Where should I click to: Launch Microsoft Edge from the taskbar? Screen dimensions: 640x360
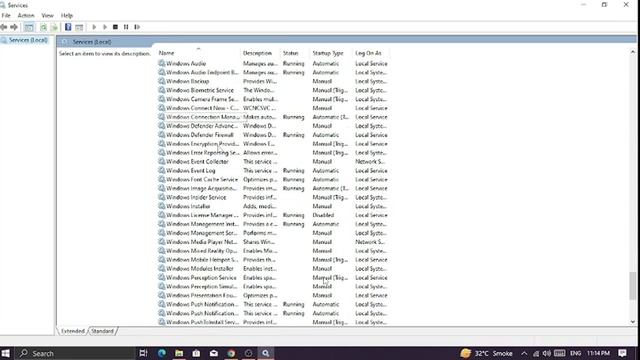[x=162, y=353]
